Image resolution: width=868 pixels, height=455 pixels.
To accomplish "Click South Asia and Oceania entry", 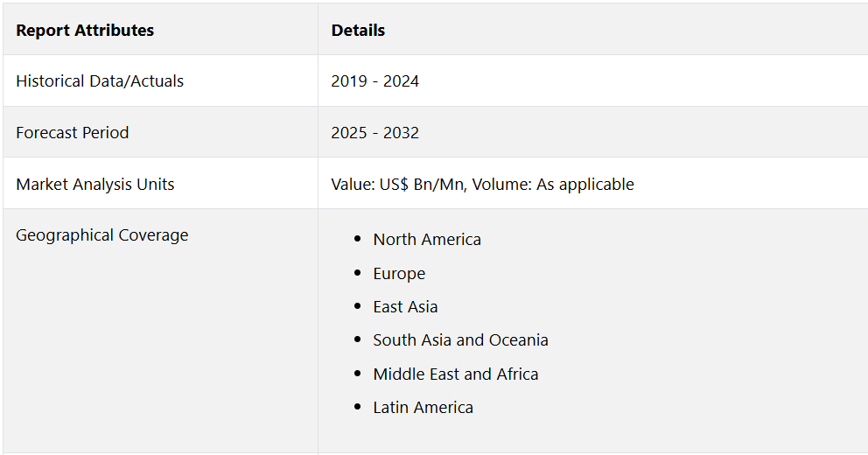I will click(460, 339).
